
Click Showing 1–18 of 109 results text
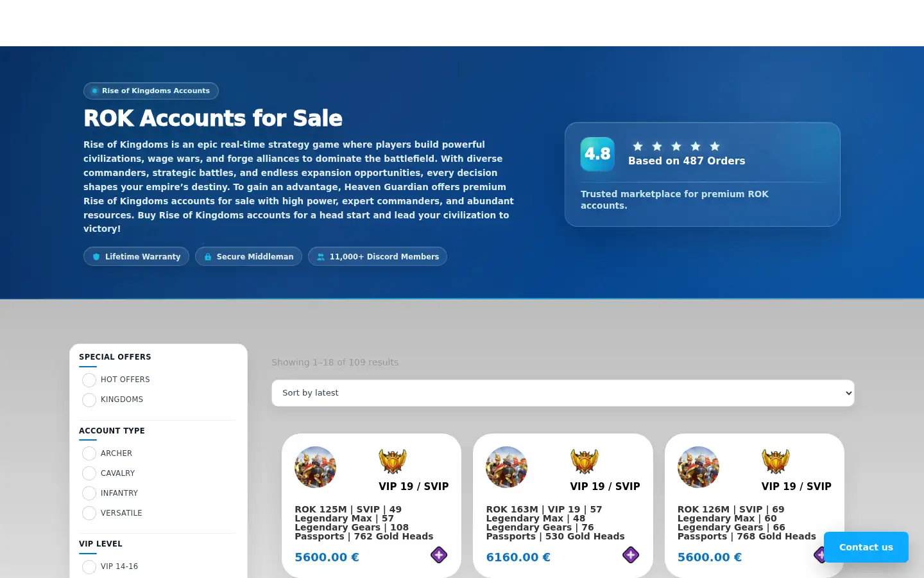(335, 362)
